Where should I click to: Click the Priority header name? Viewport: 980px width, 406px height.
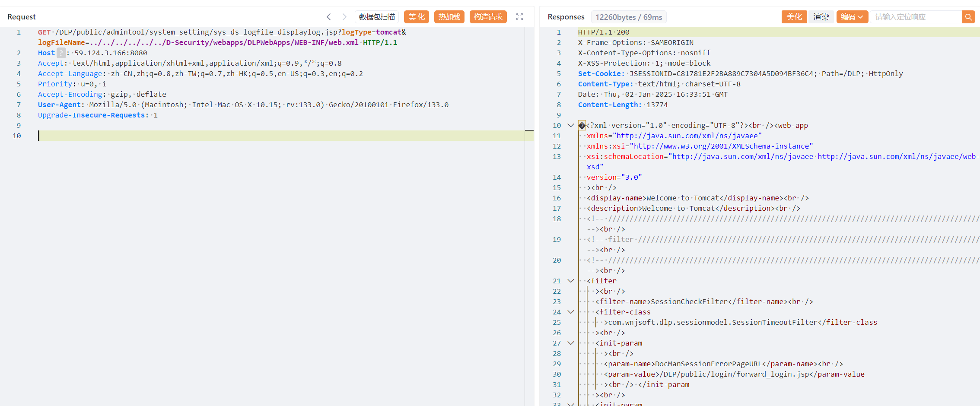[55, 84]
